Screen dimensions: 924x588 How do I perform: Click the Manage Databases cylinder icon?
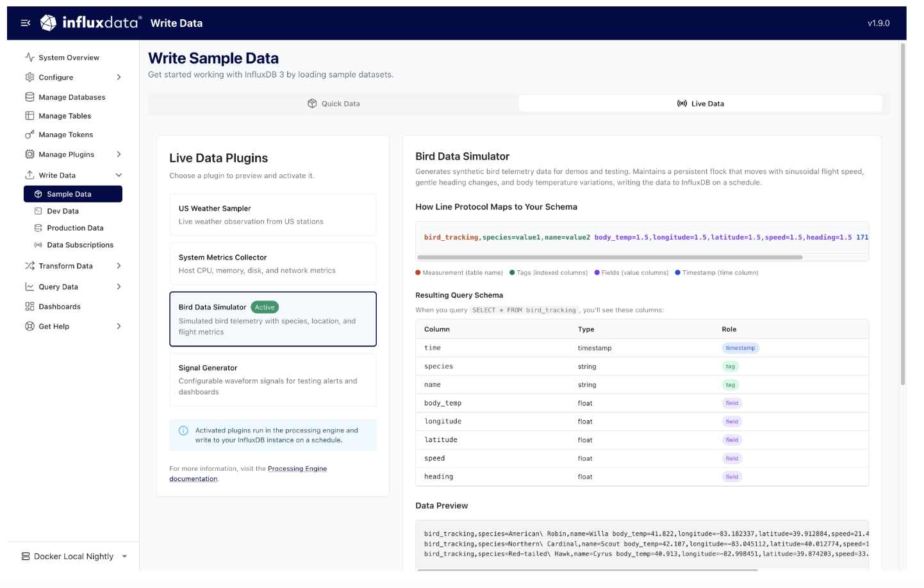coord(29,97)
